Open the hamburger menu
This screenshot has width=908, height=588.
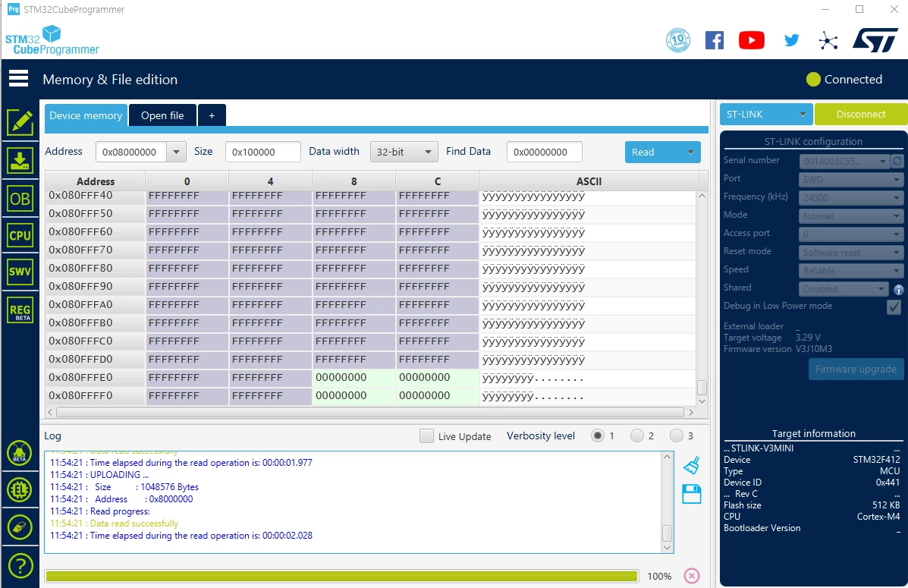pyautogui.click(x=18, y=78)
